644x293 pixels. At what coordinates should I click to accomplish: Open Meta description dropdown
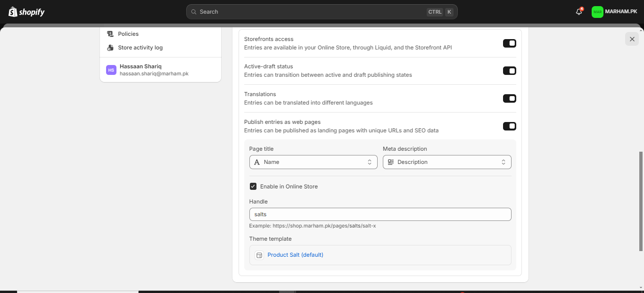point(446,162)
